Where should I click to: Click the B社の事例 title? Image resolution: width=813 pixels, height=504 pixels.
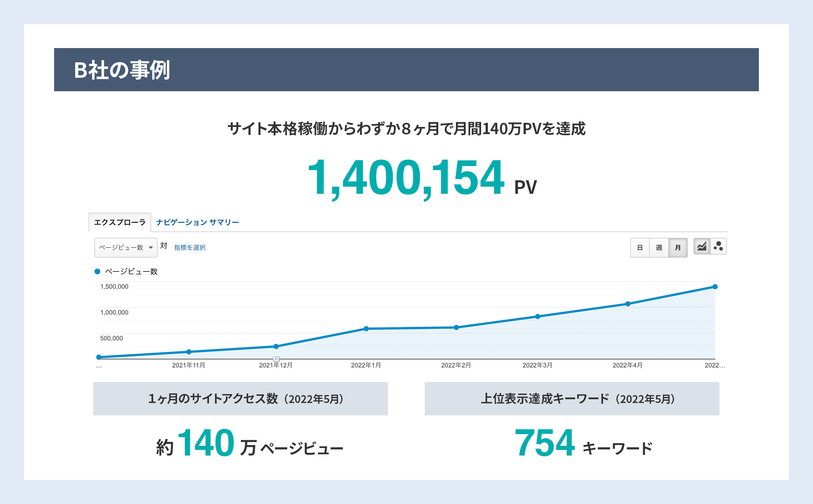point(122,70)
